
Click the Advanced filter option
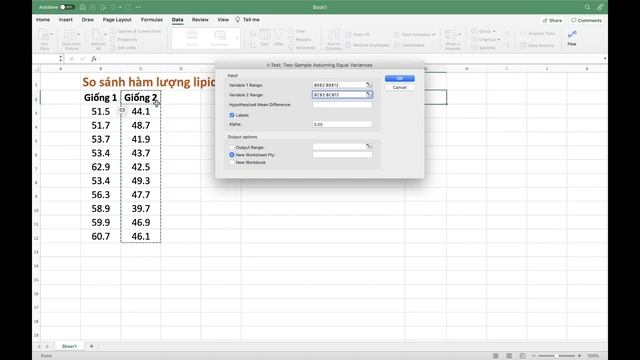(301, 47)
